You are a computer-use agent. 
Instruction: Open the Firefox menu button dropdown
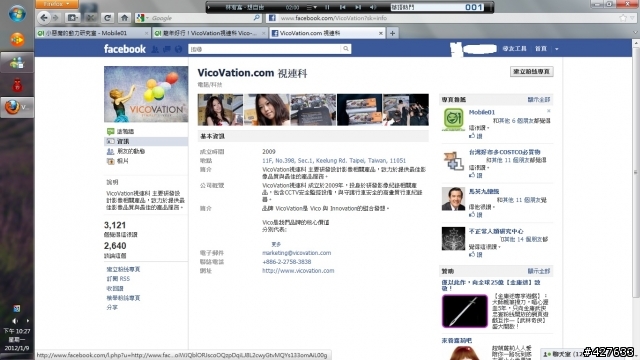(x=57, y=4)
